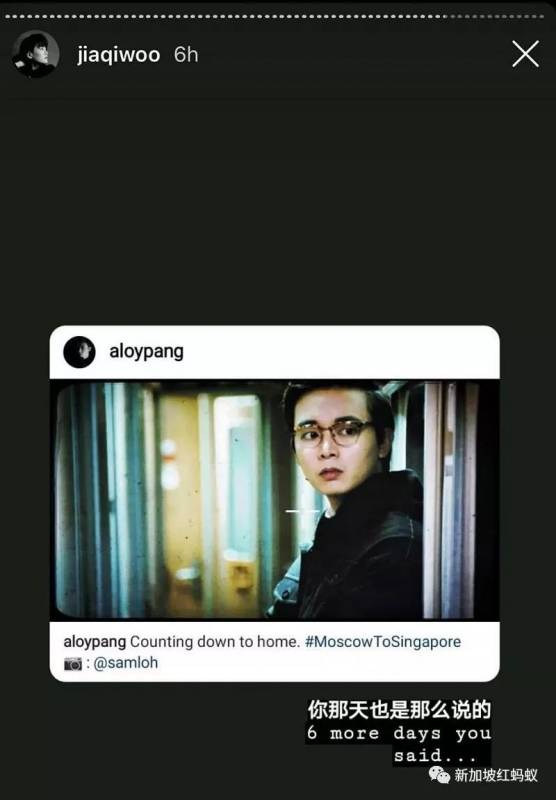Tap the bold aloypang name in caption
The height and width of the screenshot is (800, 556).
coord(94,642)
